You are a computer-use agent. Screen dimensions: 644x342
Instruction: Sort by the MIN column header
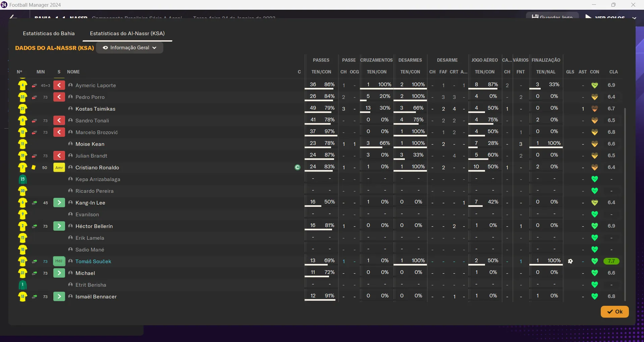(x=41, y=72)
